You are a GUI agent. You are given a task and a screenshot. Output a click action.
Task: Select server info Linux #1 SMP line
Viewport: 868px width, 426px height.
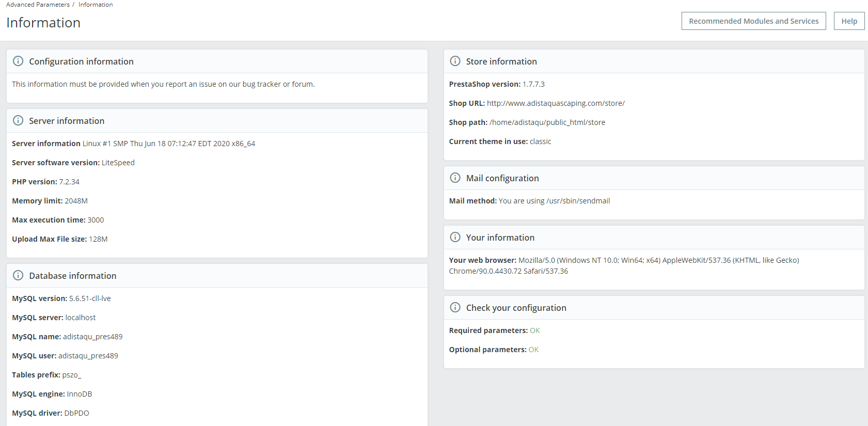169,144
